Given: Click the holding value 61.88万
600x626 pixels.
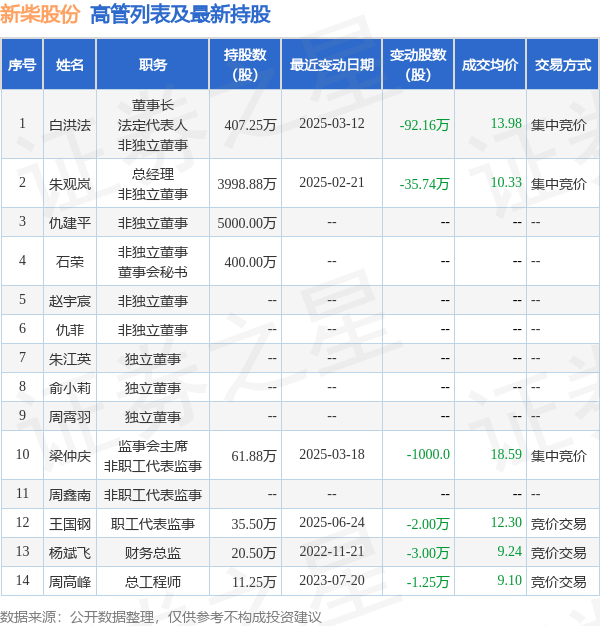Looking at the screenshot, I should click(x=254, y=456).
